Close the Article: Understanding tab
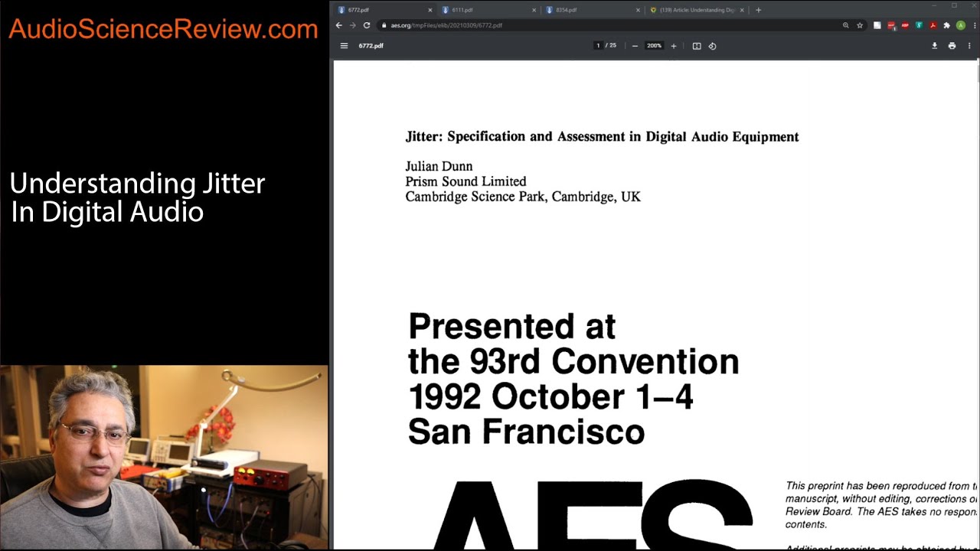980x551 pixels. (x=742, y=10)
